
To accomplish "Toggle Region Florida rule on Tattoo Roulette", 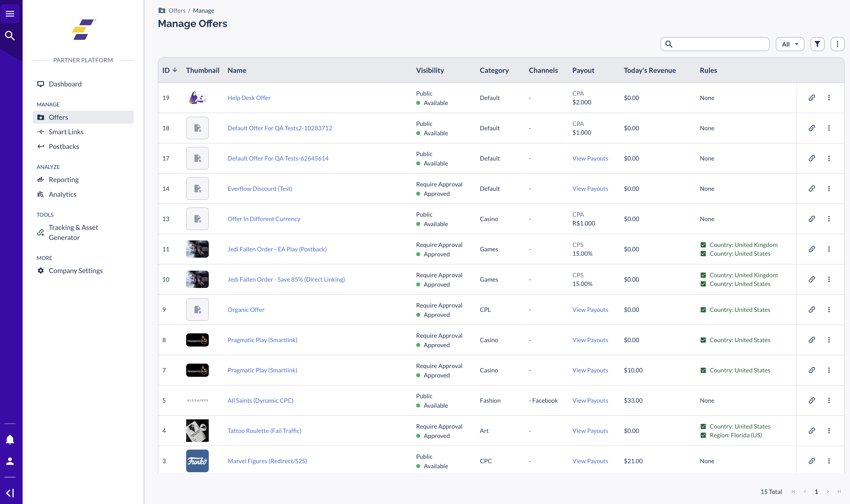I will click(x=703, y=435).
